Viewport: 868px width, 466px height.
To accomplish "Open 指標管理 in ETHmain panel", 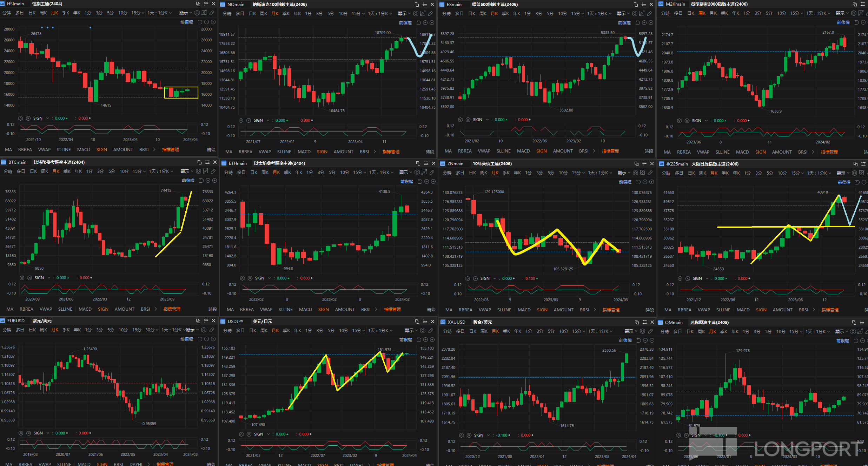I will [392, 310].
